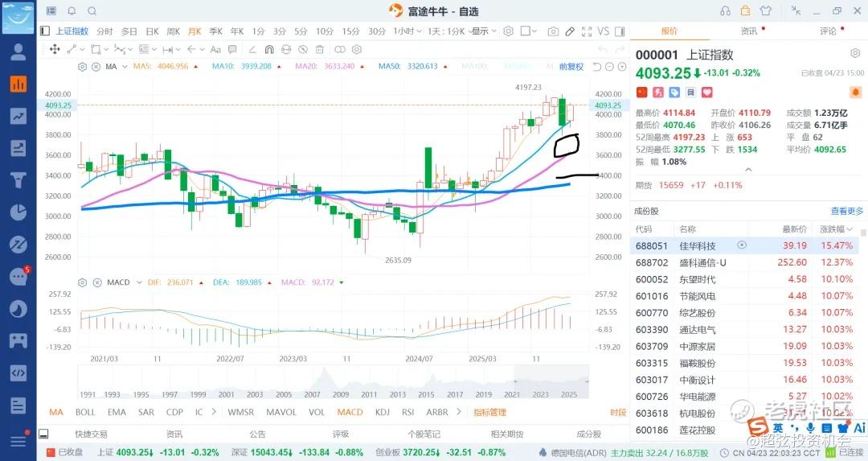
Task: Switch to 周K weekly chart tab
Action: click(174, 31)
